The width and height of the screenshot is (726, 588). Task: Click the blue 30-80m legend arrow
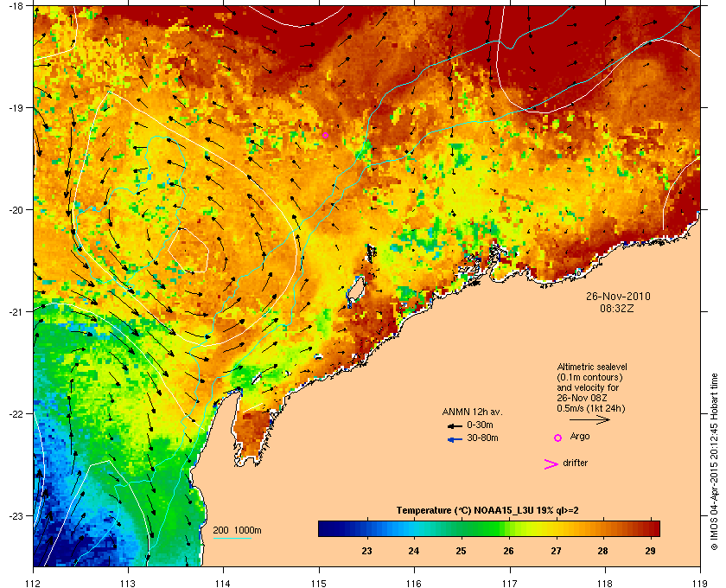[x=455, y=439]
